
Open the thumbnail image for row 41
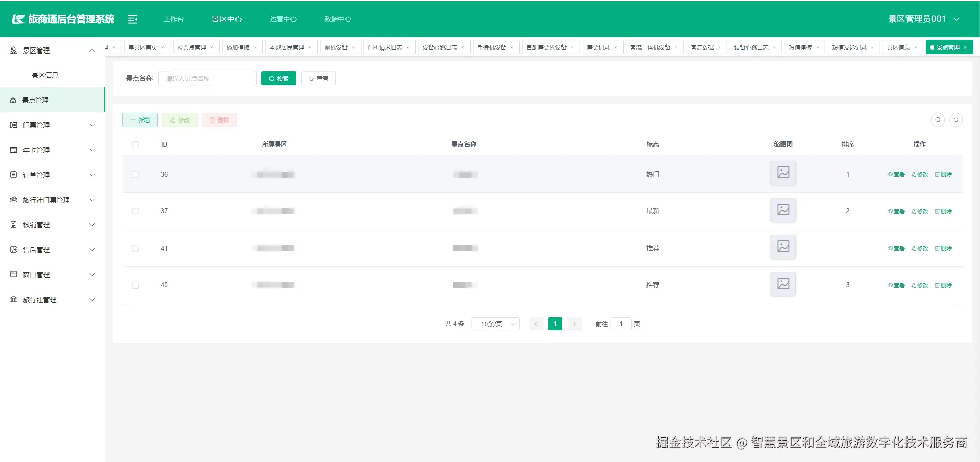[783, 247]
